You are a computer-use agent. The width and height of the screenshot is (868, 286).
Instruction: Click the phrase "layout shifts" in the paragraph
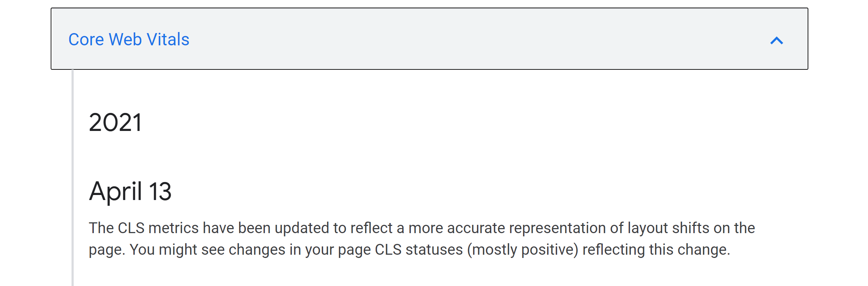click(x=669, y=228)
